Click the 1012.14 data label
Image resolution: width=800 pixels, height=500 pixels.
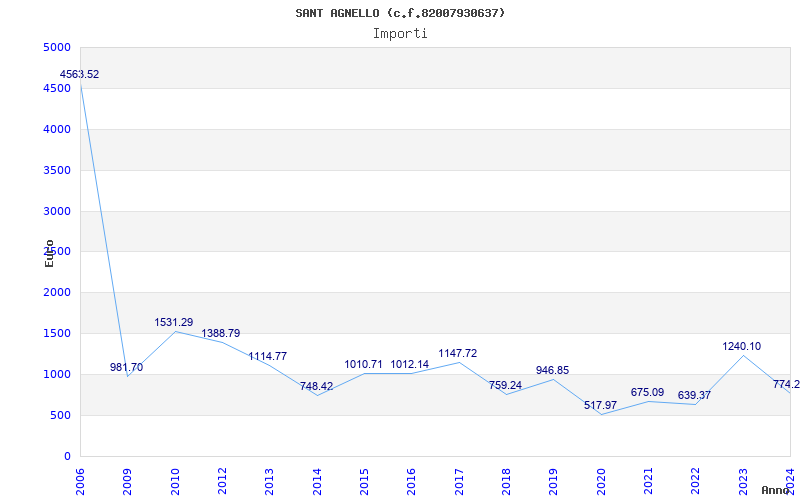[410, 364]
